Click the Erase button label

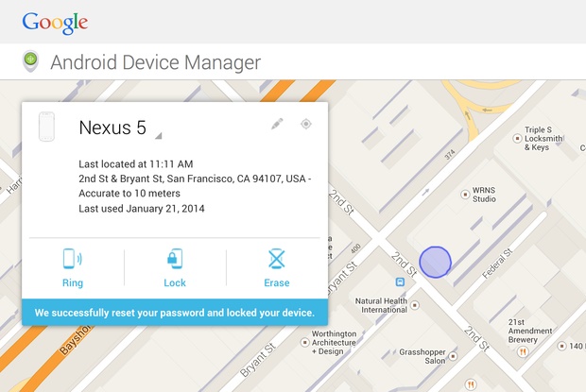point(277,283)
